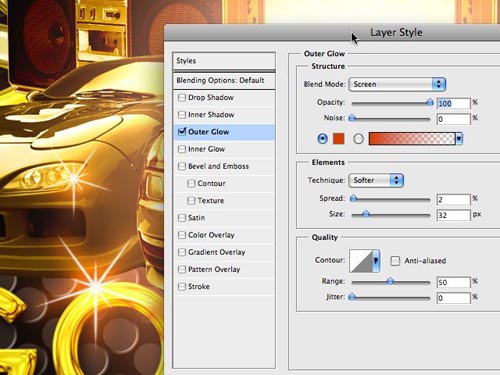500x375 pixels.
Task: Click the Range slider handle
Action: tap(390, 281)
